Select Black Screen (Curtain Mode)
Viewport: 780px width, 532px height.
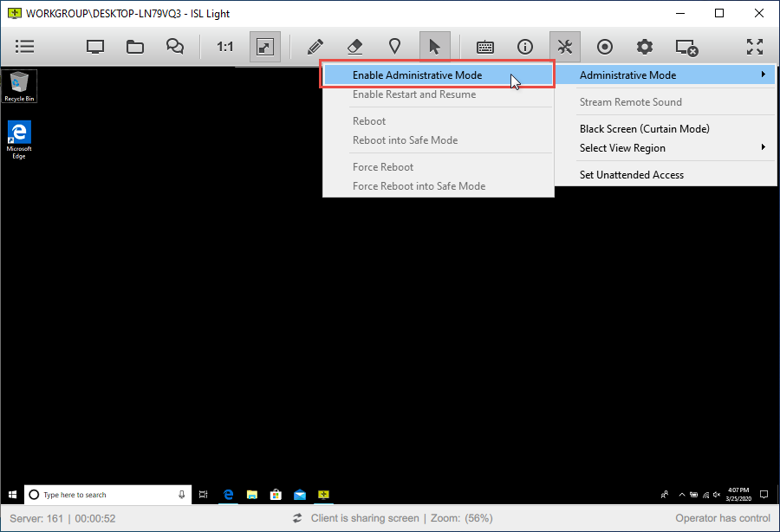(x=644, y=129)
